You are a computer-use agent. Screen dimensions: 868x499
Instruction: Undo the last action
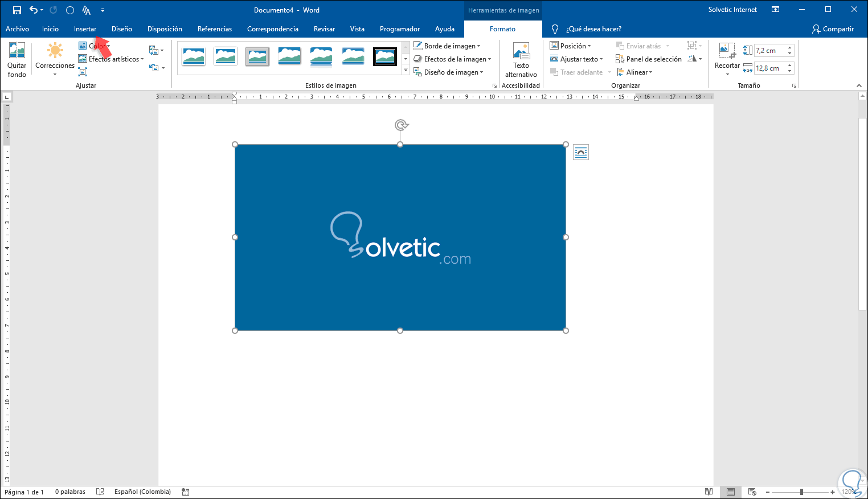pos(34,10)
